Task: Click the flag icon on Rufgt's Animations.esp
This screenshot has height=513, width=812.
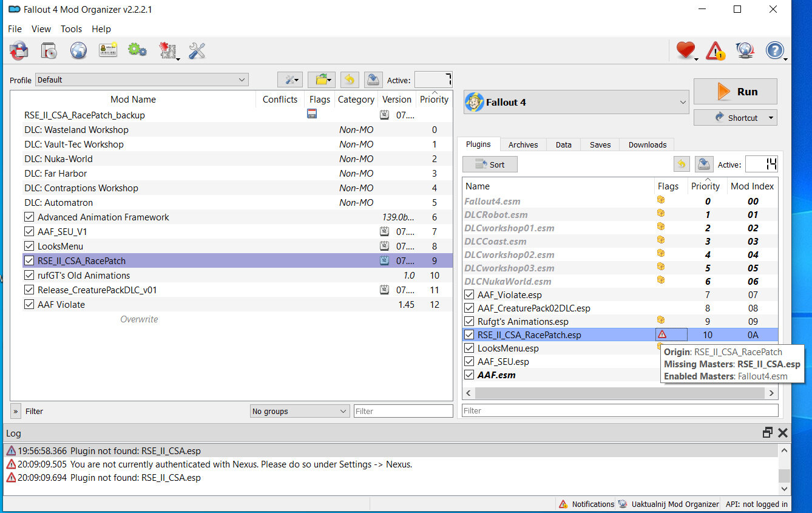Action: [661, 320]
